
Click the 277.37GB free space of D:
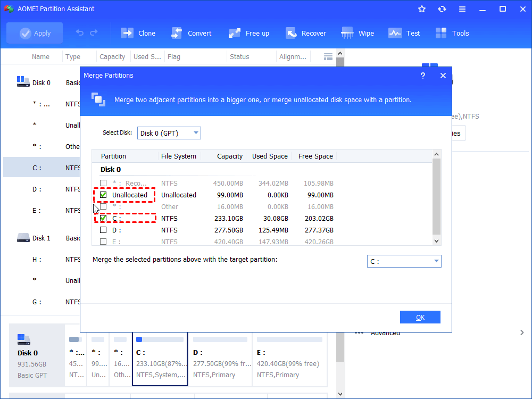click(x=319, y=230)
